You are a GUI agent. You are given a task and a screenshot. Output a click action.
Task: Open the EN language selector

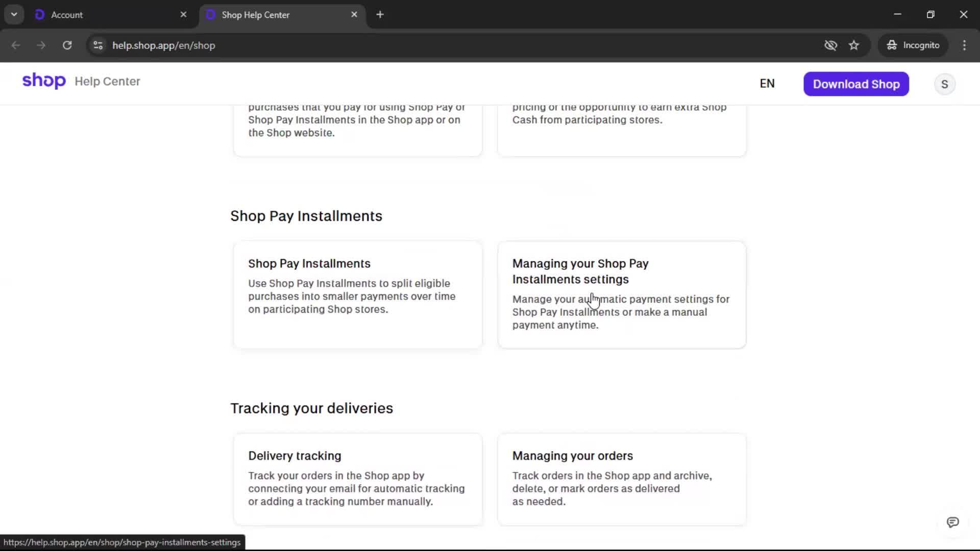click(x=767, y=84)
